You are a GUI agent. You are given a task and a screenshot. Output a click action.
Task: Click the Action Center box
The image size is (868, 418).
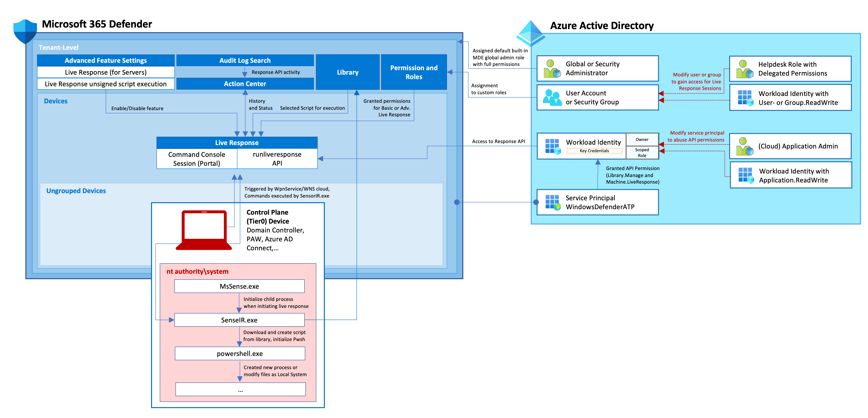(x=245, y=84)
